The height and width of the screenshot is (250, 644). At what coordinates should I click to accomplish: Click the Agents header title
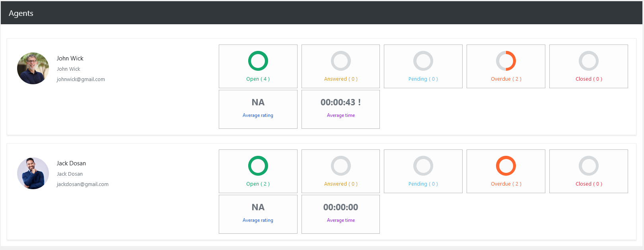click(x=21, y=13)
